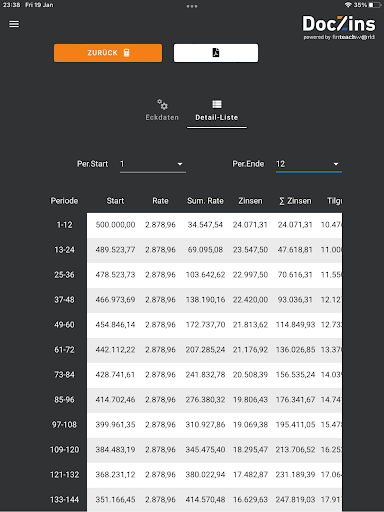Click Zinsen value 23.547,50
The image size is (384, 512).
tap(250, 250)
